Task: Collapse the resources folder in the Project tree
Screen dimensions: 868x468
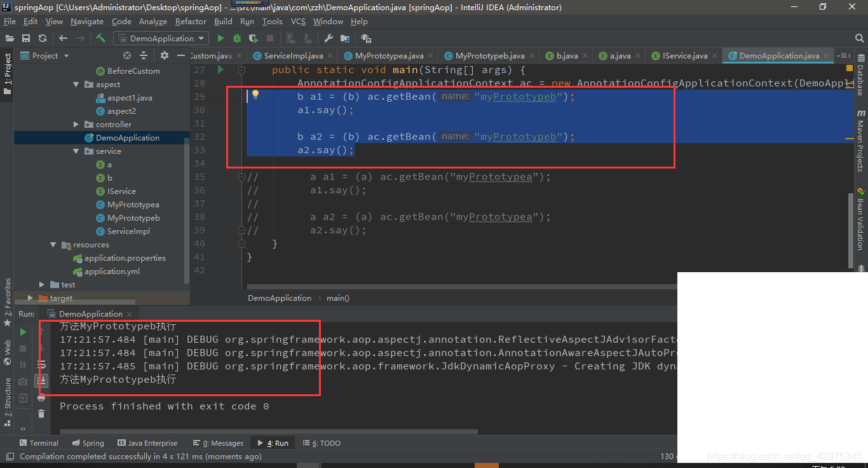Action: 53,244
